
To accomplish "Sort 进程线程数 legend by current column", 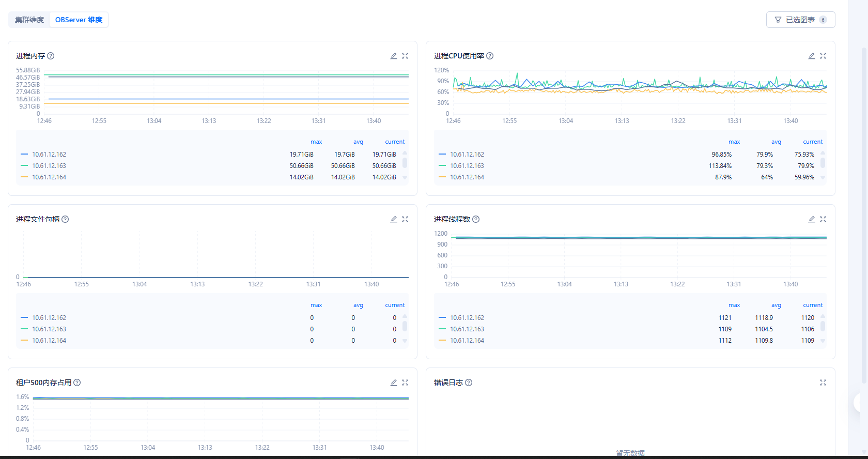I will pos(812,305).
